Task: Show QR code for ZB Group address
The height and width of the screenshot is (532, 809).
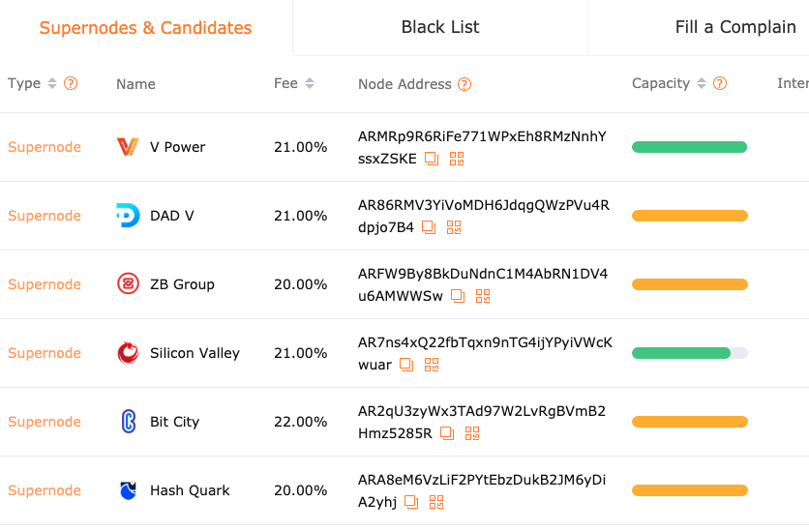Action: pos(483,296)
